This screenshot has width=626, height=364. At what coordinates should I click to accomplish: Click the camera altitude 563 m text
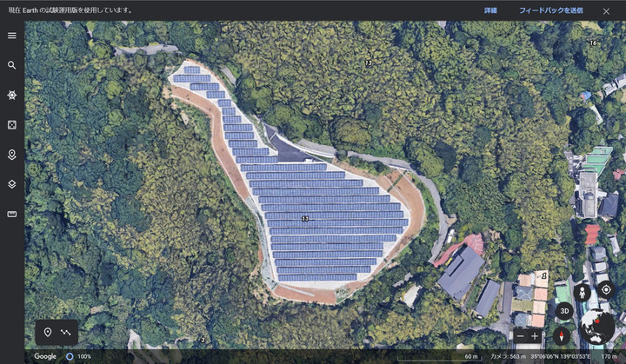pos(509,356)
